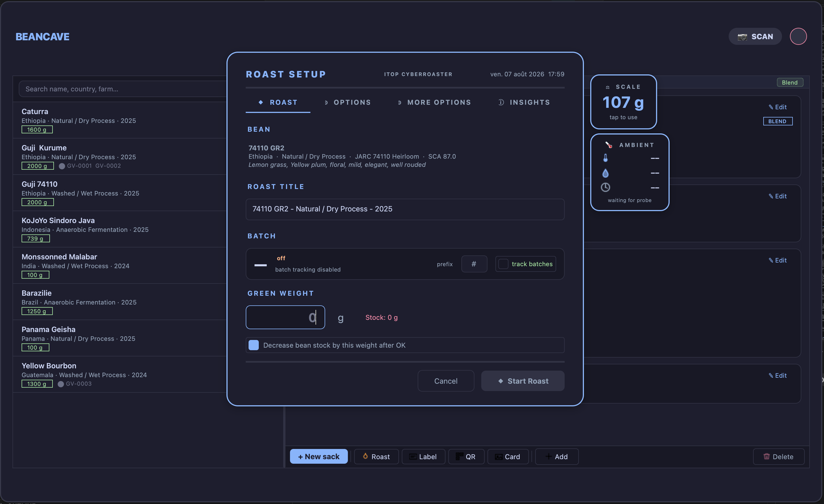Click the batch prefix # field
Image resolution: width=824 pixels, height=504 pixels.
tap(474, 264)
